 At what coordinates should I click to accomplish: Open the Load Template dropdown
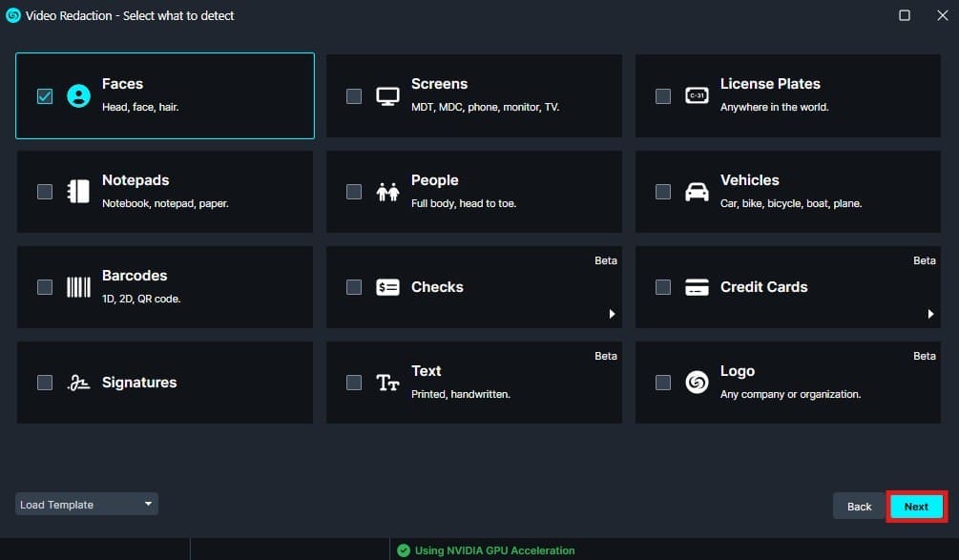86,504
